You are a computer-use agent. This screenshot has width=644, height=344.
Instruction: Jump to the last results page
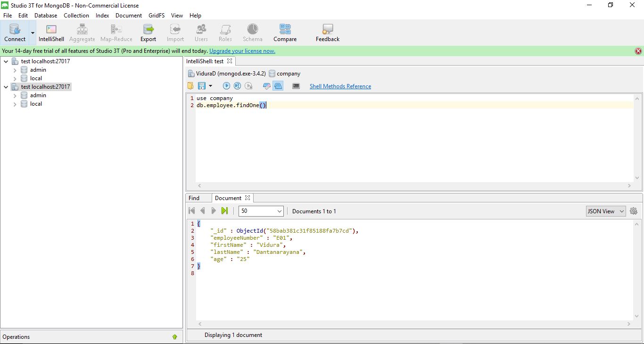point(224,211)
